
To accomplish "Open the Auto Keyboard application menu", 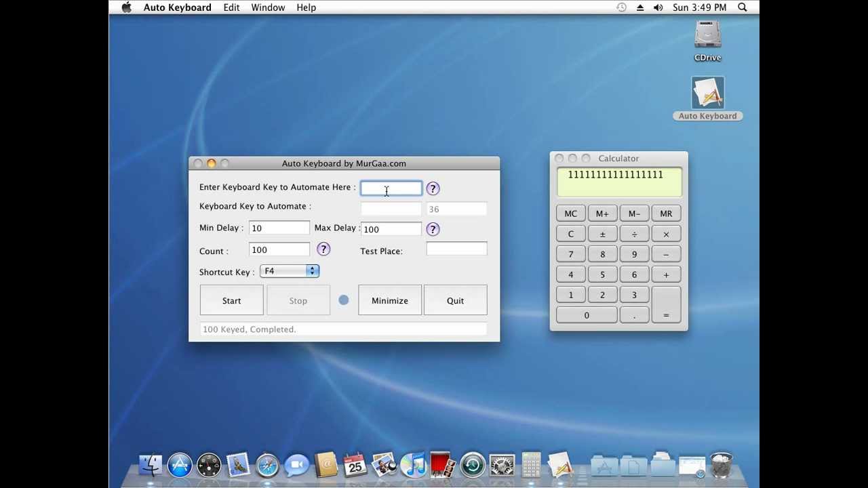I will pyautogui.click(x=177, y=7).
